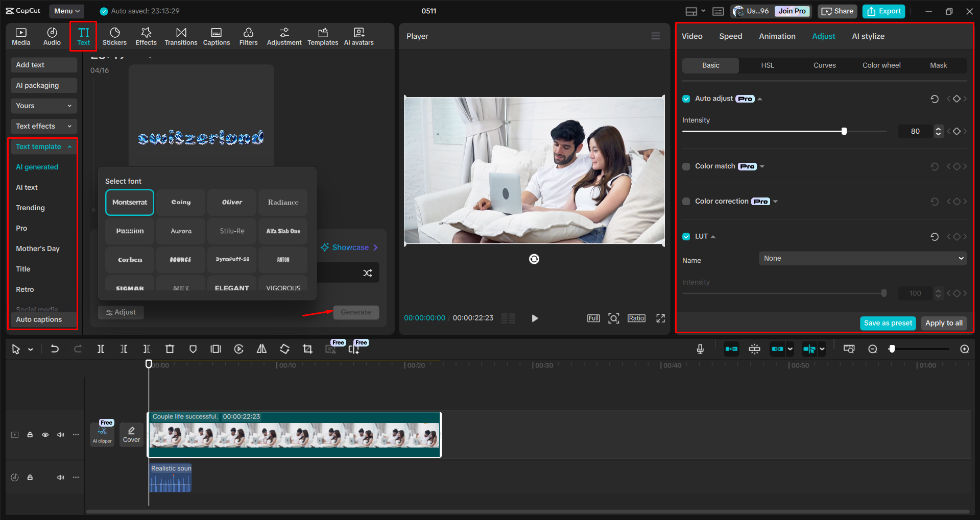Switch to the Color wheel tab
This screenshot has height=520, width=980.
point(881,65)
